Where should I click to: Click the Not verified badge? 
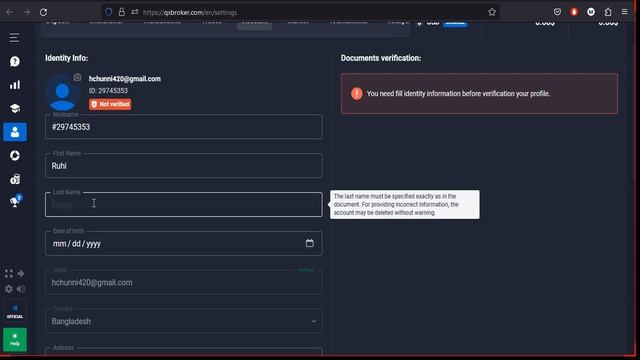point(110,104)
